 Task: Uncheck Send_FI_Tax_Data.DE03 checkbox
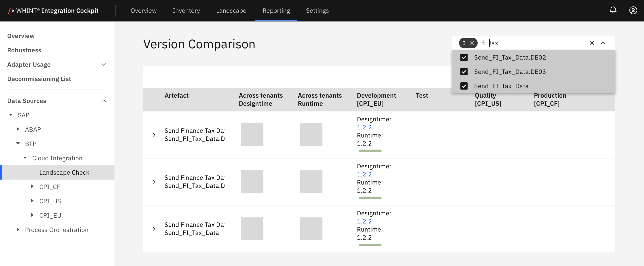[x=464, y=72]
